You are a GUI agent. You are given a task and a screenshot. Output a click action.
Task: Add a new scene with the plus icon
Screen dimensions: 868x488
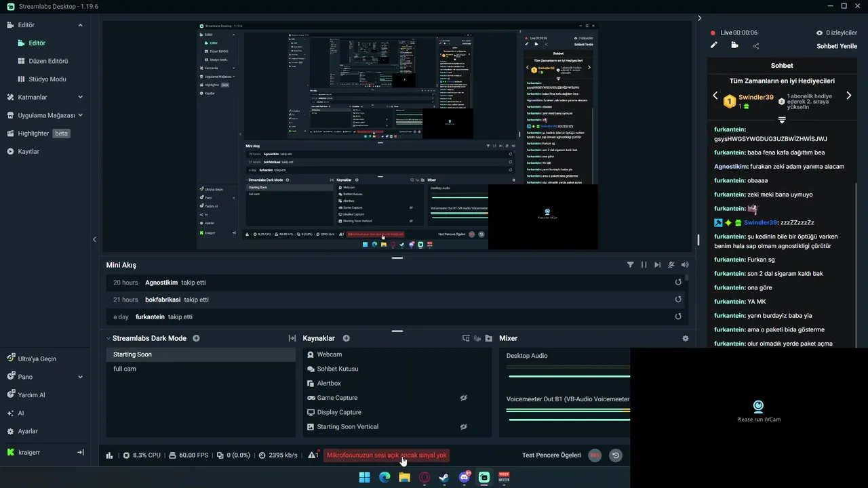(x=196, y=338)
